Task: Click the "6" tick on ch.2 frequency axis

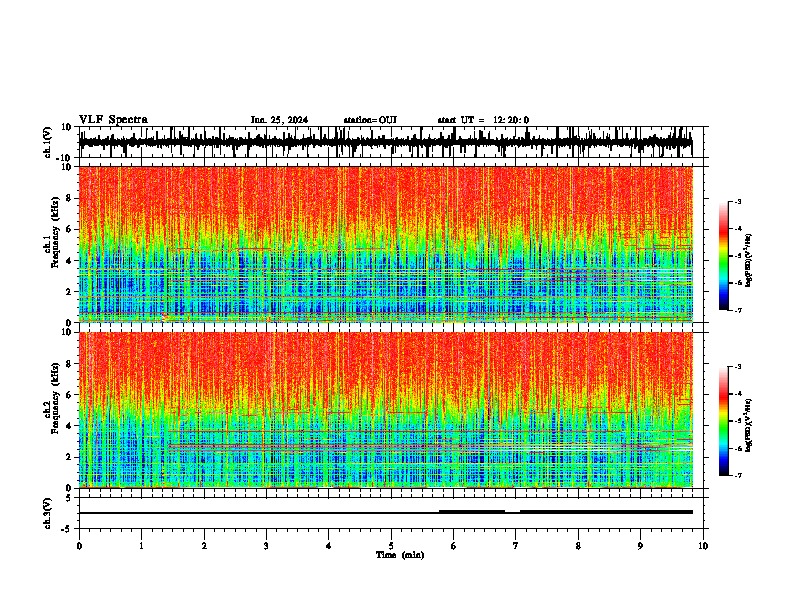Action: click(69, 394)
